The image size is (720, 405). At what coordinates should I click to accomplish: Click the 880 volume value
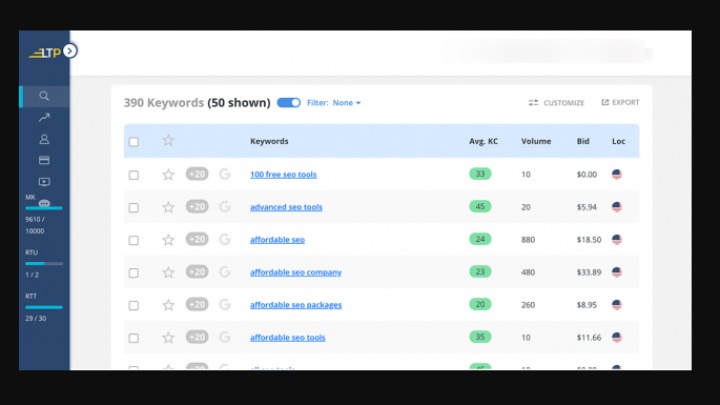(x=528, y=240)
